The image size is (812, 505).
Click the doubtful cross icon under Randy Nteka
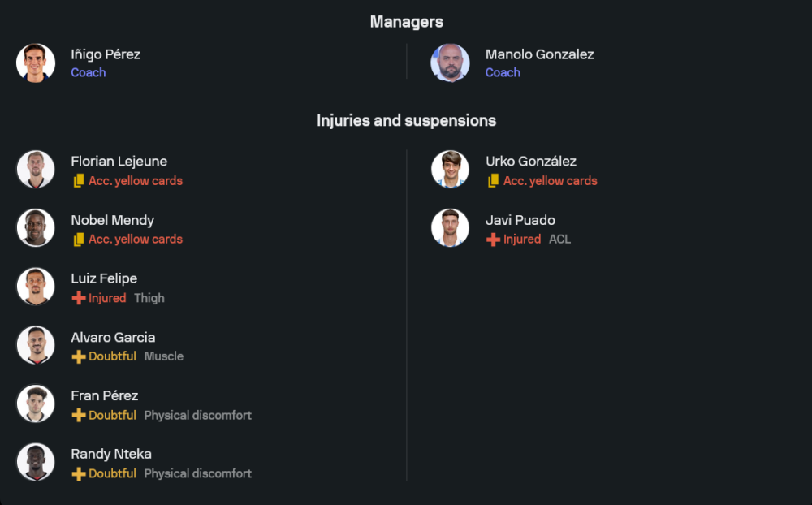click(79, 473)
